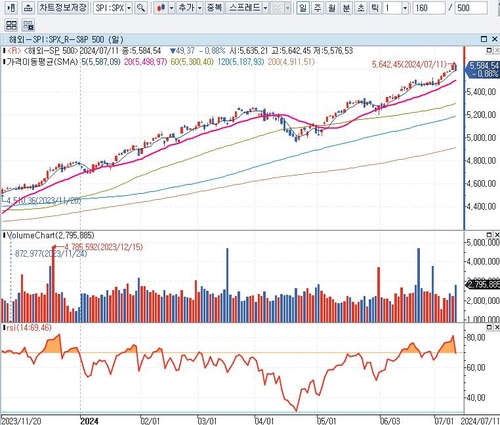Viewport: 500px width, 425px height.
Task: Click the print chart icon
Action: click(29, 8)
